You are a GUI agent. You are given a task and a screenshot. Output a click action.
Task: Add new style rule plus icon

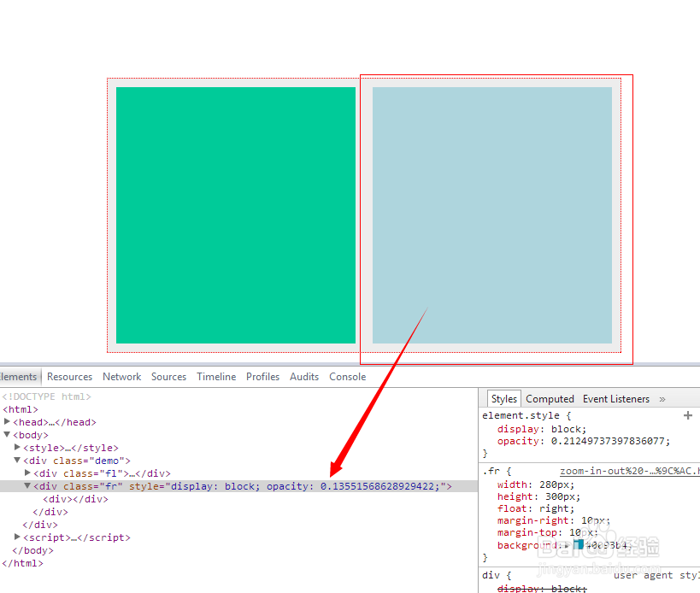(687, 415)
